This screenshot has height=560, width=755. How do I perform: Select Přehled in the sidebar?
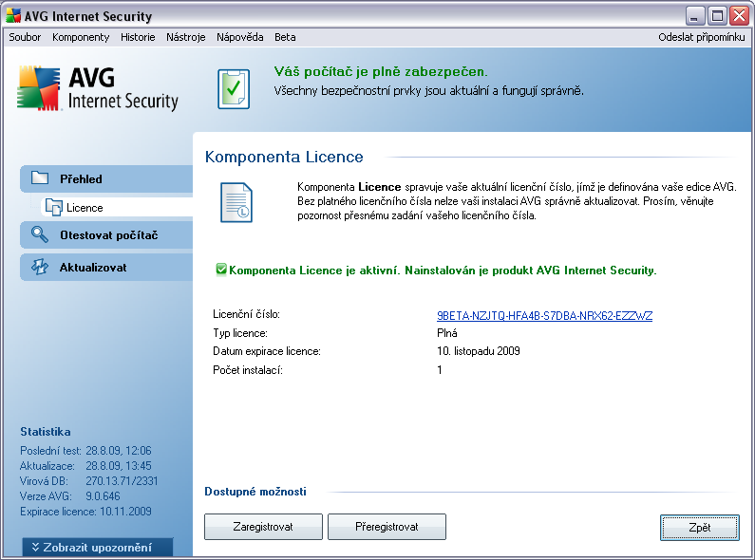point(106,178)
